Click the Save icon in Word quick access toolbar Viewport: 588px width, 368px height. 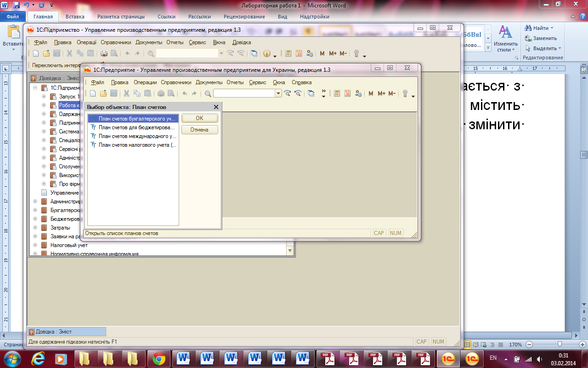tap(17, 5)
